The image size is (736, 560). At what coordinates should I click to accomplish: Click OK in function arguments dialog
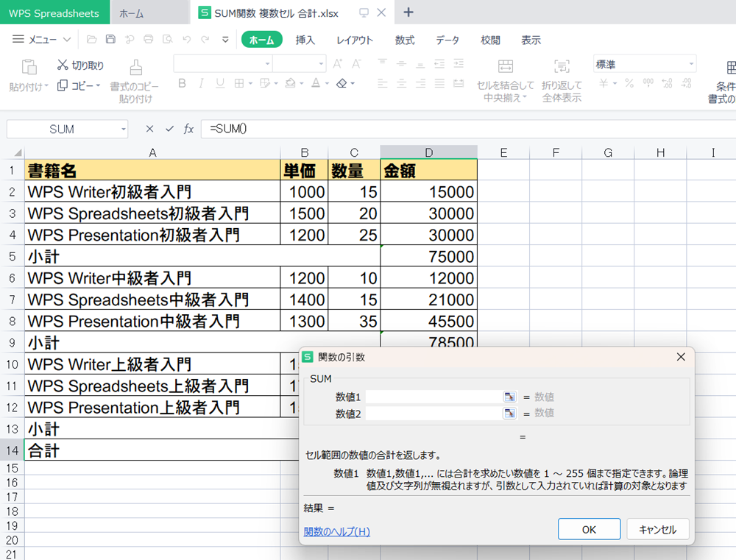click(589, 530)
